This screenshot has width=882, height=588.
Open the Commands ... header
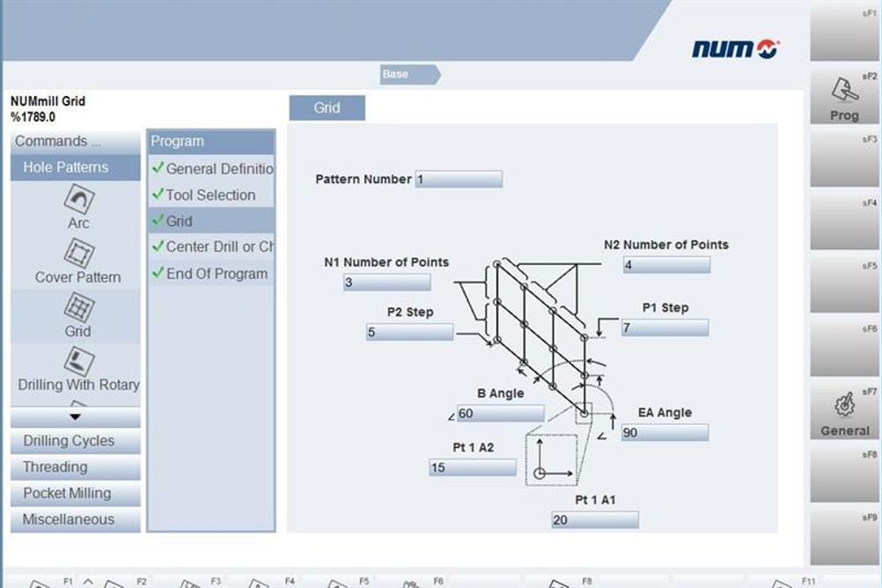[x=76, y=142]
